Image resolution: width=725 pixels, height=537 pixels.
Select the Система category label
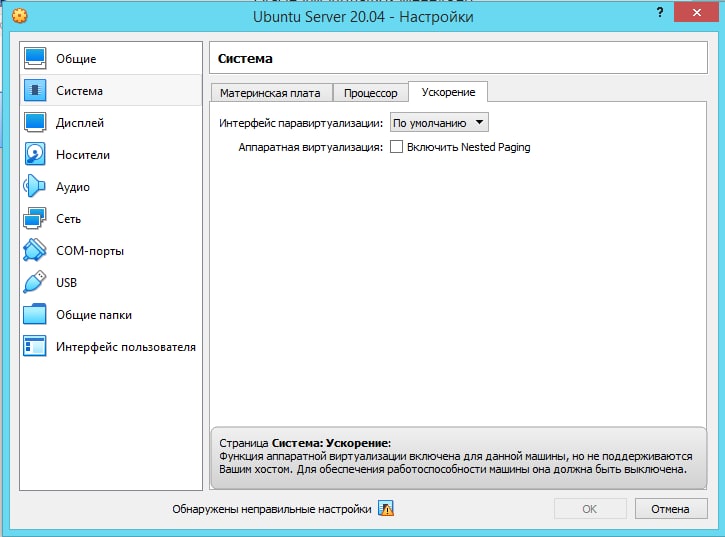tap(80, 91)
